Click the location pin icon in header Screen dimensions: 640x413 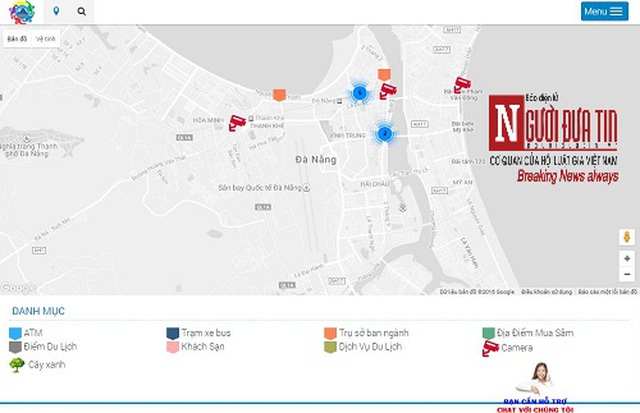click(56, 11)
